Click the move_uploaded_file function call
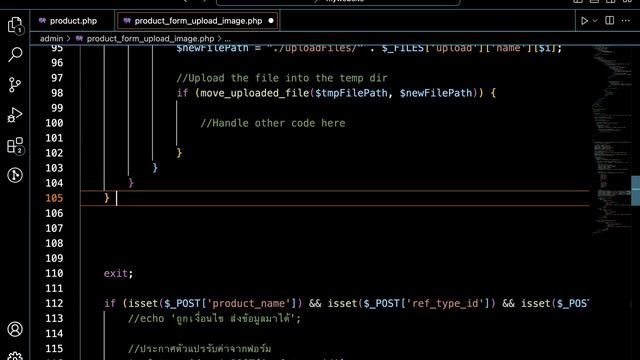The image size is (640, 360). pos(255,93)
